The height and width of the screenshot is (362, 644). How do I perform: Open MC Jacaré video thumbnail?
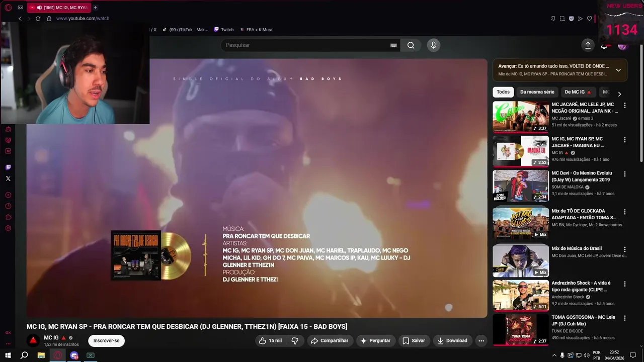pos(521,117)
